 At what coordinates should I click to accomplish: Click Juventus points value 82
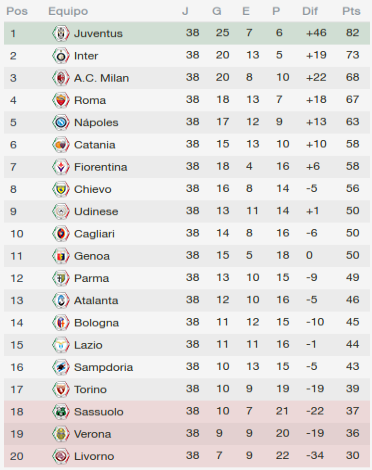tap(352, 33)
